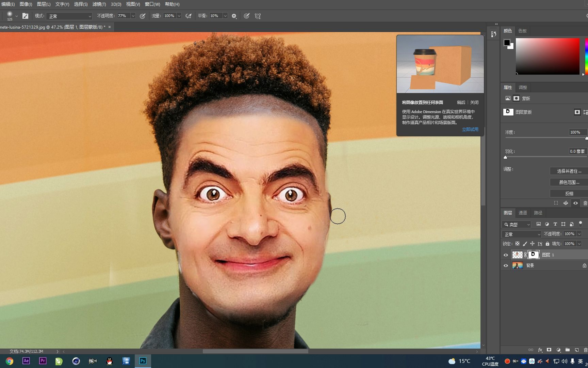Open the 选择 menu
This screenshot has width=588, height=368.
[81, 4]
